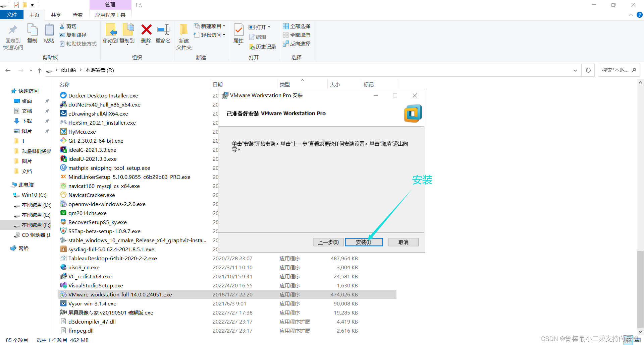The width and height of the screenshot is (644, 345).
Task: Open the 轻松访问 dropdown
Action: tap(210, 35)
